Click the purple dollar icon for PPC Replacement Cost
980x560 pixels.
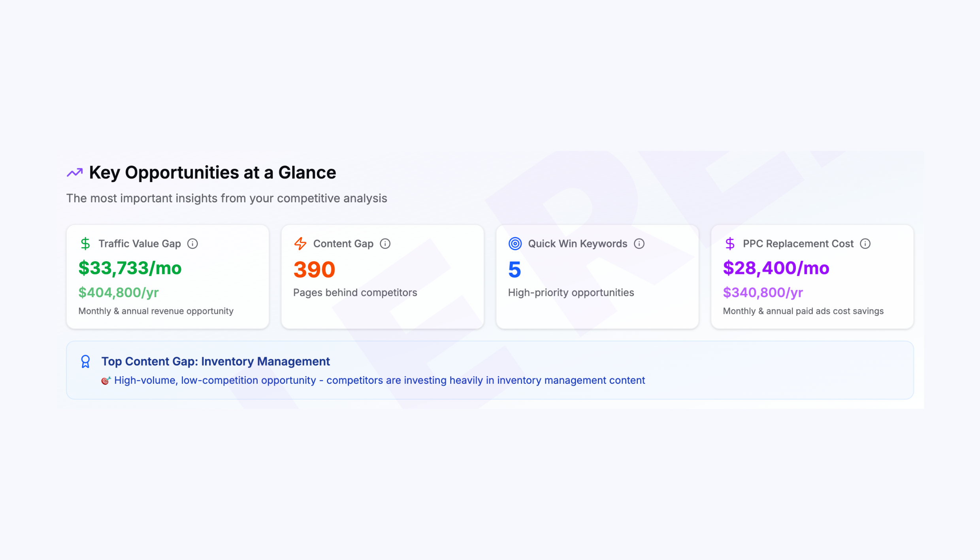pyautogui.click(x=730, y=243)
